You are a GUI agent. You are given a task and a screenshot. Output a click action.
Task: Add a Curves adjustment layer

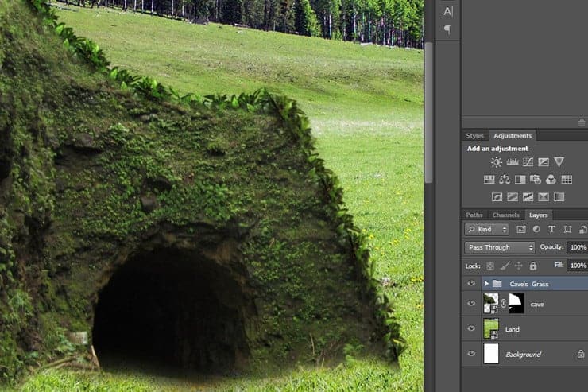click(x=528, y=162)
